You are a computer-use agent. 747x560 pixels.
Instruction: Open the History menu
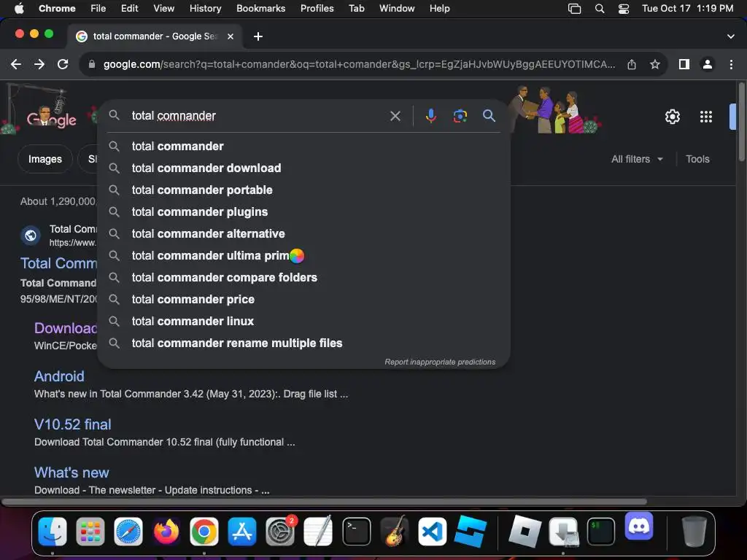pos(205,9)
